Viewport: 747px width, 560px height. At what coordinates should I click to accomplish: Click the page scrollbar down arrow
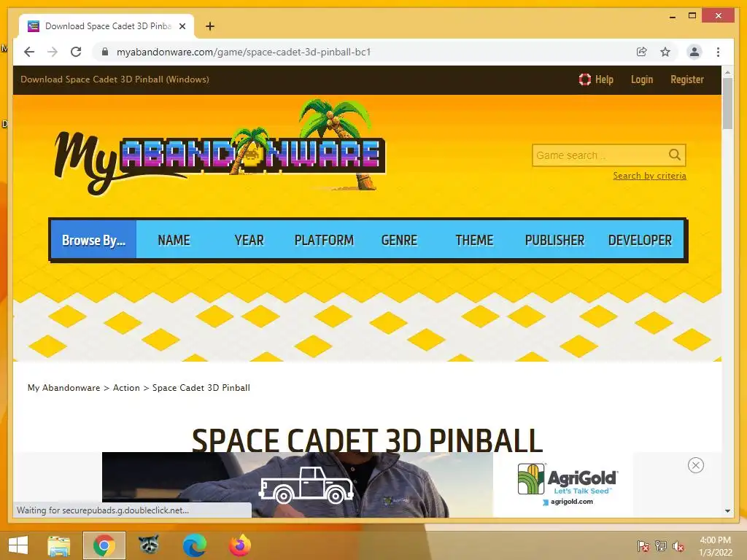727,511
